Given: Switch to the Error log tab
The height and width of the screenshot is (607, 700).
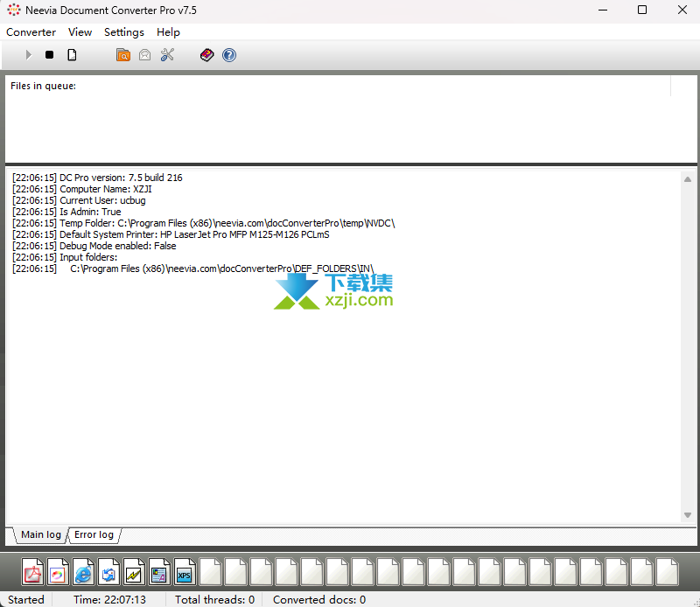Looking at the screenshot, I should pos(94,534).
